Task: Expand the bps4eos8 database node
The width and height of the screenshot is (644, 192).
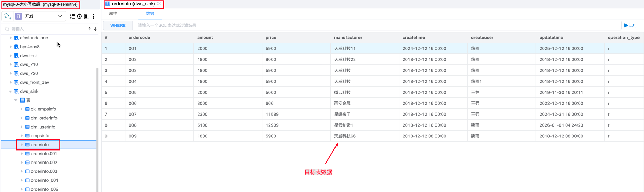Action: 10,47
